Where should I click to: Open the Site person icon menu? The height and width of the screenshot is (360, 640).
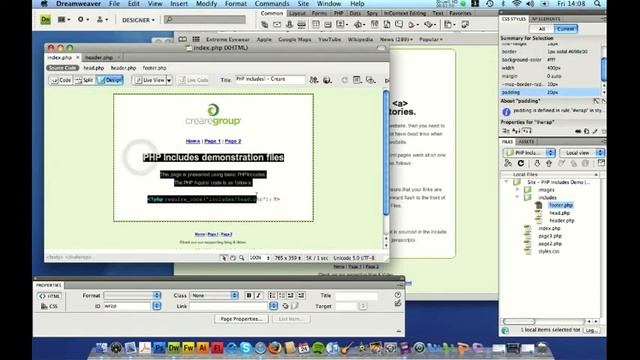point(102,19)
